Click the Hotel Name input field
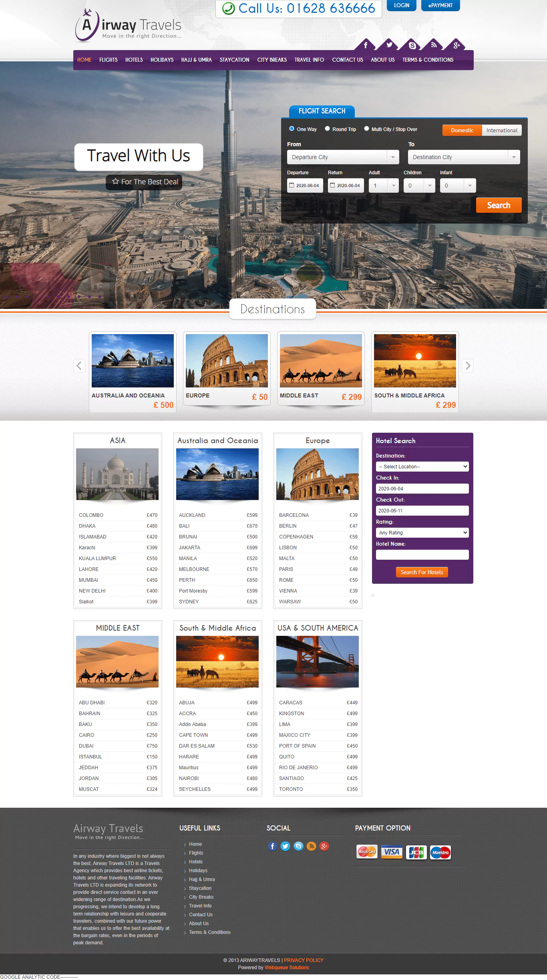 pyautogui.click(x=422, y=555)
